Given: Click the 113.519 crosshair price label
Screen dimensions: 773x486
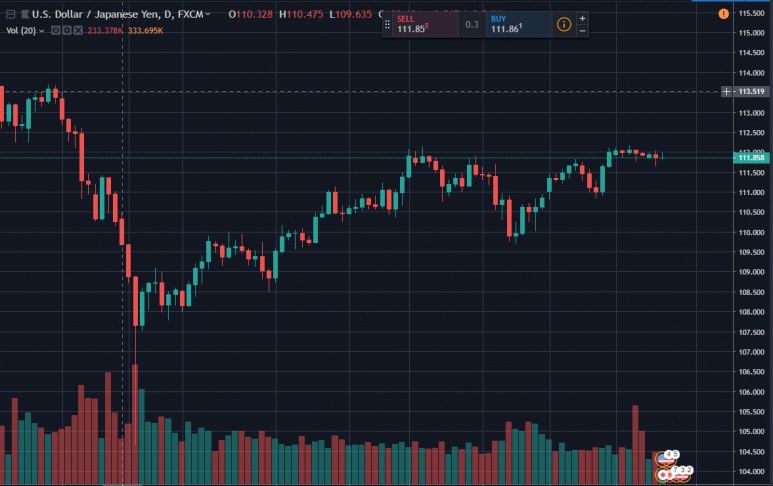Looking at the screenshot, I should tap(750, 92).
